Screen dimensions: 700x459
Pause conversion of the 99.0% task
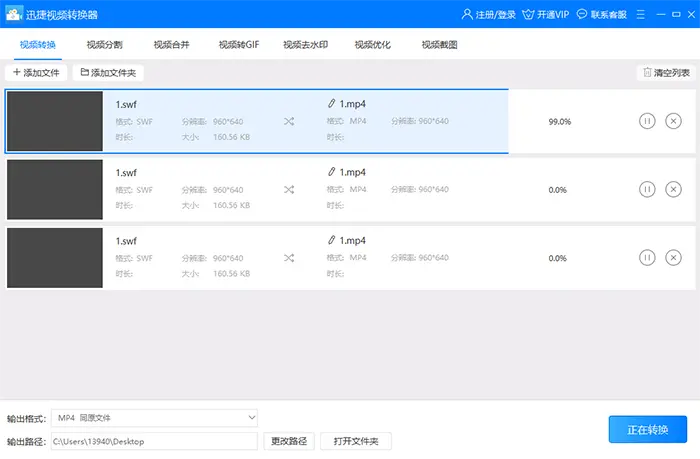coord(647,121)
